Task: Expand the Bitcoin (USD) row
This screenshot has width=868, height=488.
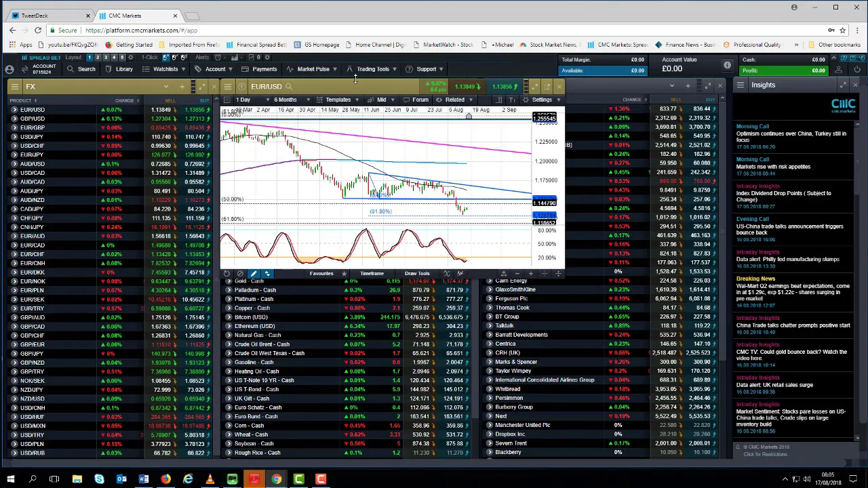Action: click(229, 317)
